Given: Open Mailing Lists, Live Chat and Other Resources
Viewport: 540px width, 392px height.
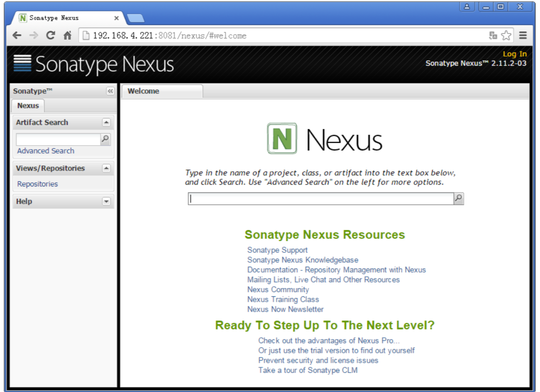Looking at the screenshot, I should [323, 280].
